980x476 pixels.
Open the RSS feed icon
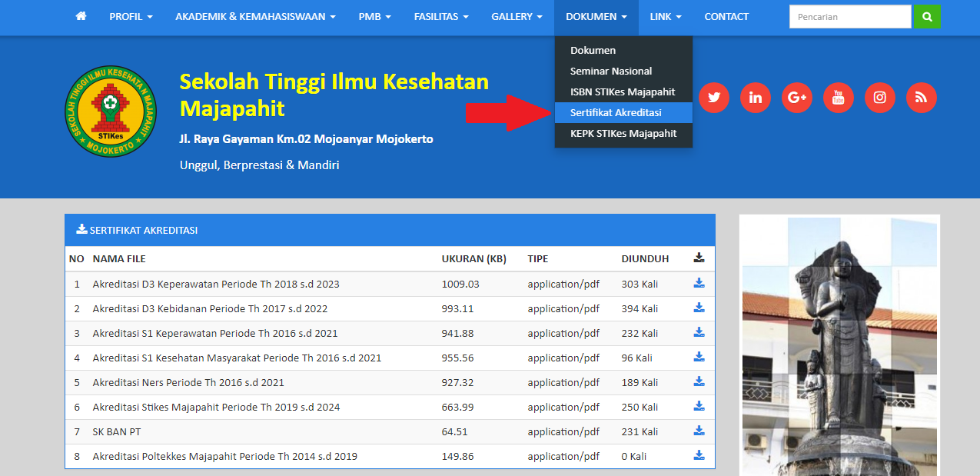coord(922,98)
